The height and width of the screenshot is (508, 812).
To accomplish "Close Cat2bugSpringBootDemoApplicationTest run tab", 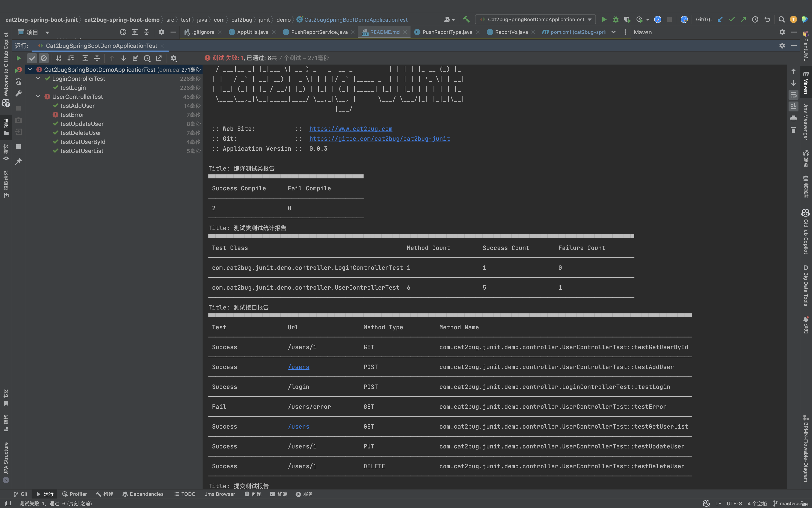I will coord(163,46).
